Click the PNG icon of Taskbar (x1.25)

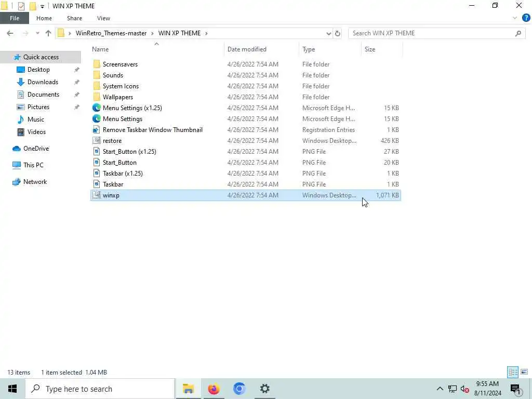97,173
